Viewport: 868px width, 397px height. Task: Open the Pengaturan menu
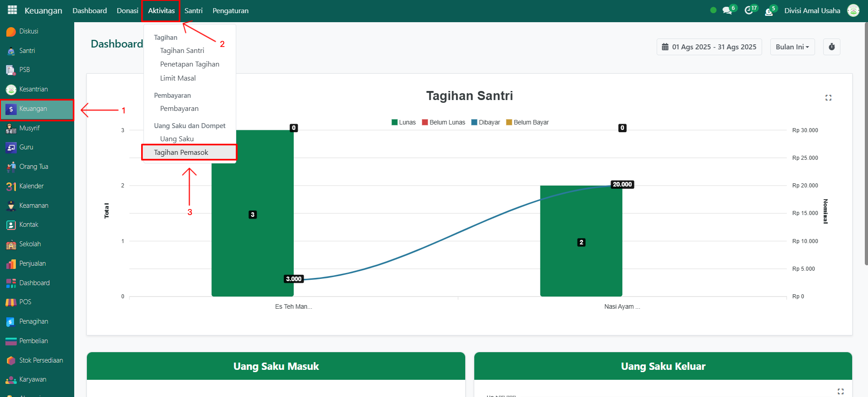[x=230, y=11]
